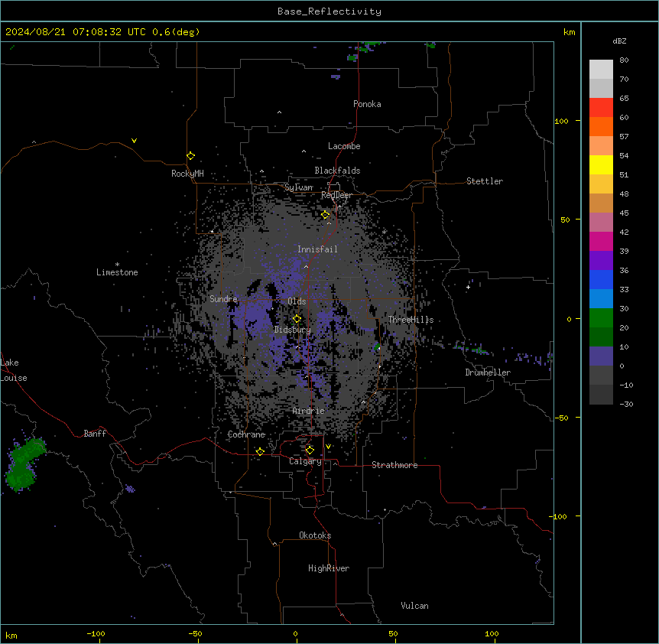Select the Blackfalds label

(337, 171)
